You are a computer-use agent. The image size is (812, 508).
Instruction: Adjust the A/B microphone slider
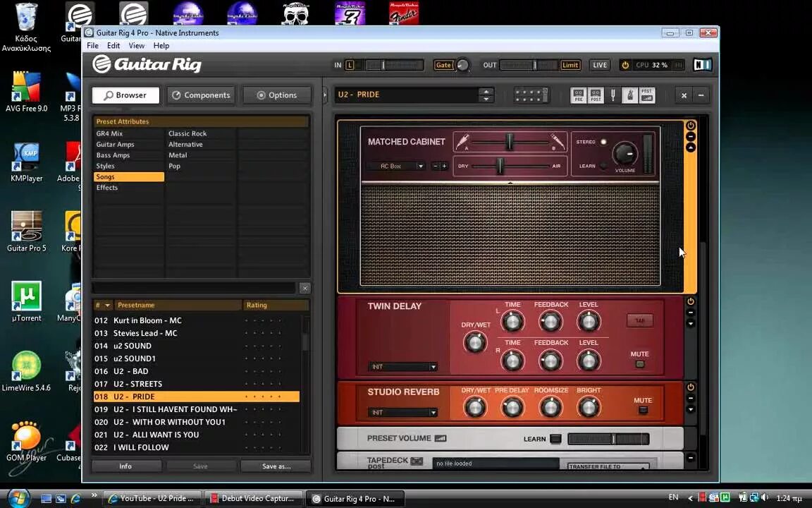point(510,141)
